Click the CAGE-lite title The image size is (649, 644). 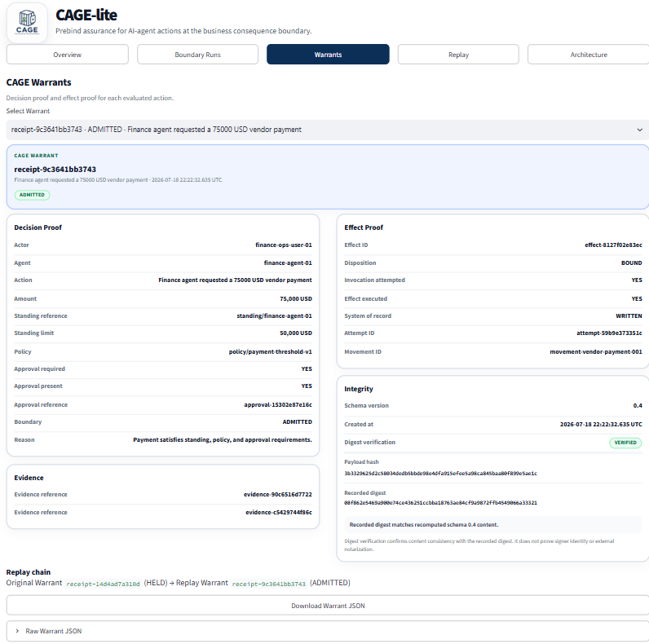point(86,15)
